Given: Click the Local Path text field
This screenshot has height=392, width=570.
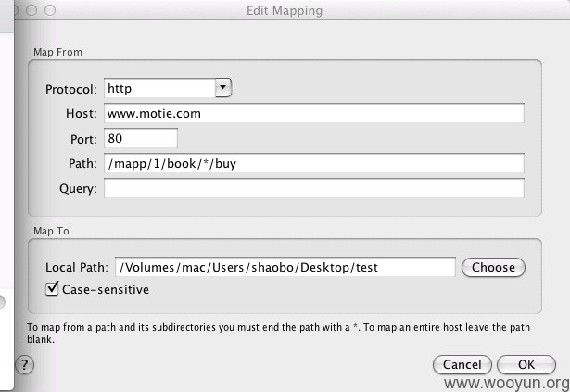Looking at the screenshot, I should click(x=285, y=267).
